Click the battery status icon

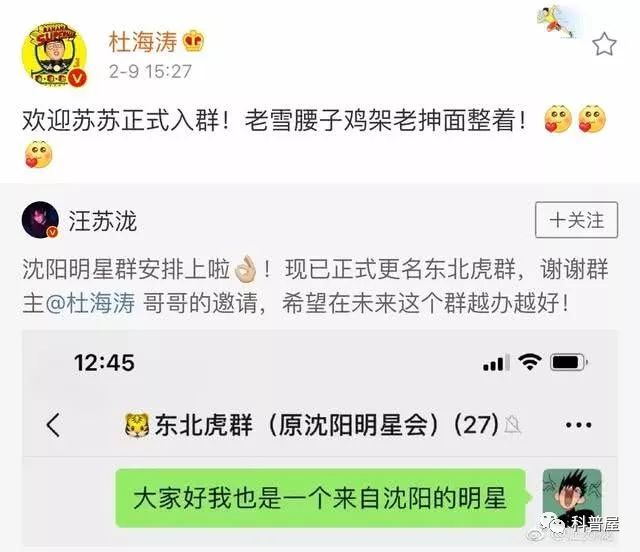(569, 362)
